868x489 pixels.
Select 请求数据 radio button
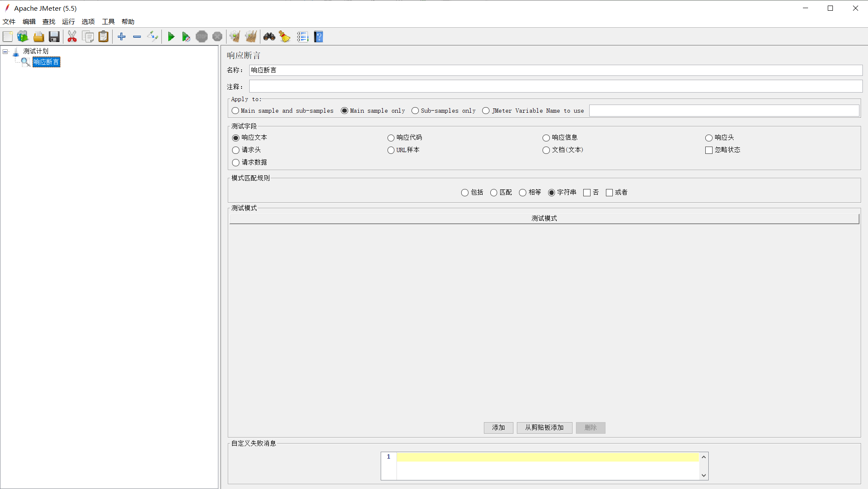(236, 163)
